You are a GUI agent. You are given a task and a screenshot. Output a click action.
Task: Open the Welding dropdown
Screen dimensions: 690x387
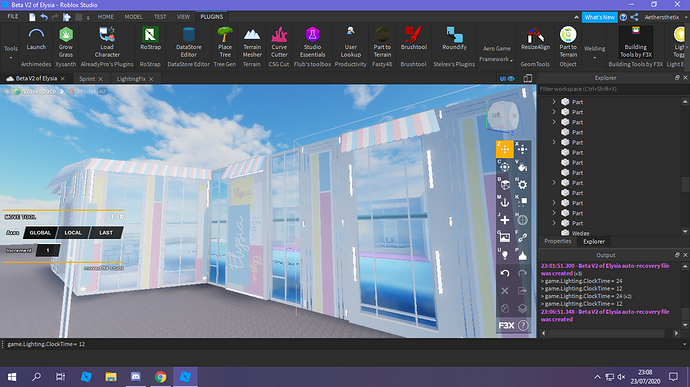point(595,52)
